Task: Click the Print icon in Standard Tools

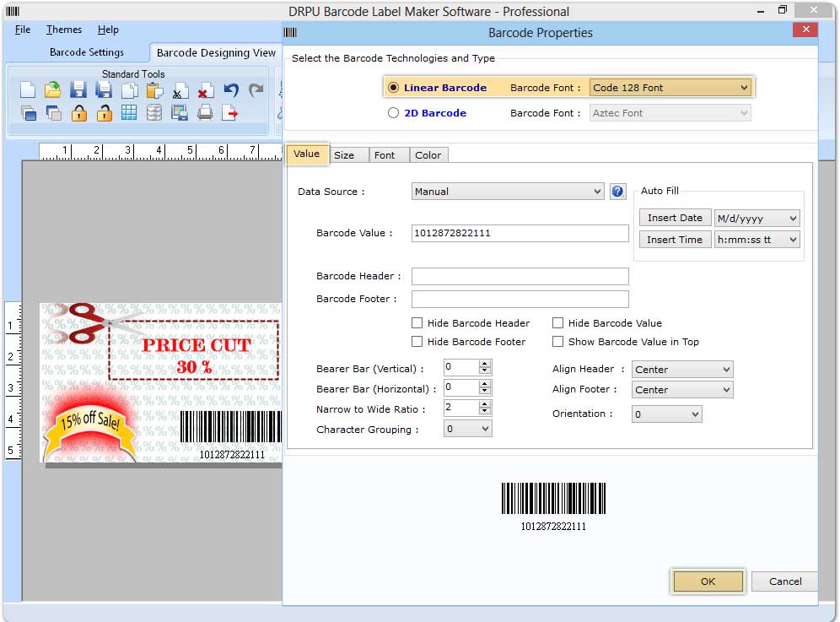Action: pos(205,112)
